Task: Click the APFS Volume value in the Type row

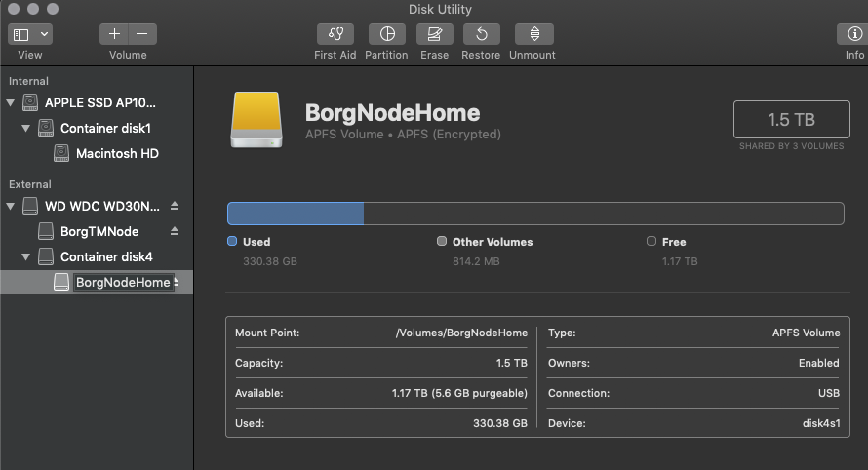Action: tap(806, 333)
